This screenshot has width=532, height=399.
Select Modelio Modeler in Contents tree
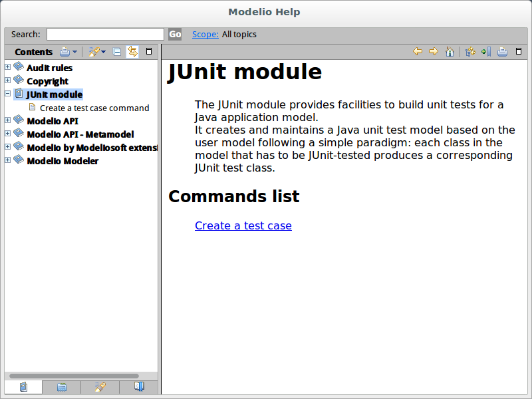point(63,161)
